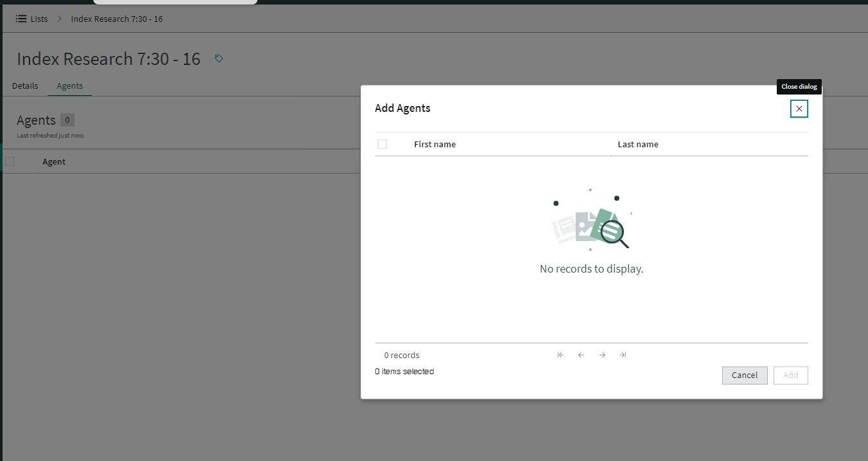Viewport: 868px width, 461px height.
Task: Select the Agents tab
Action: coord(69,86)
